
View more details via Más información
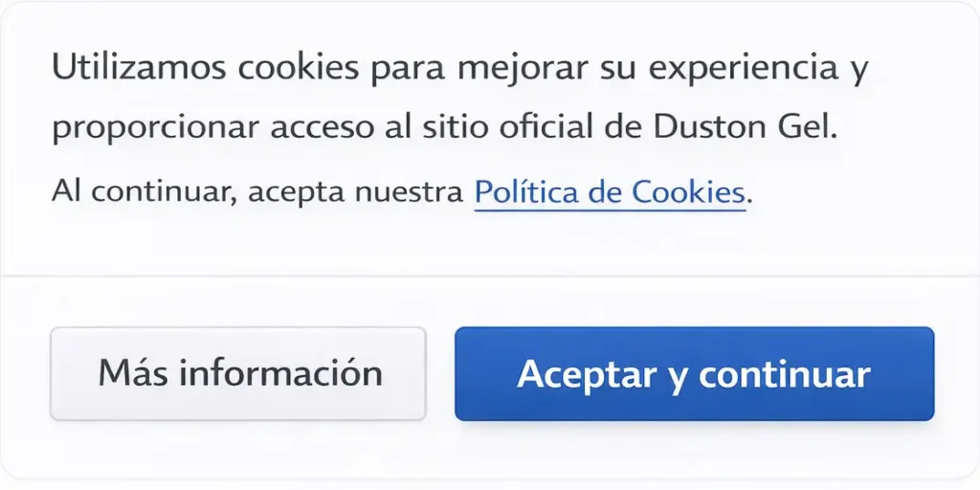pyautogui.click(x=238, y=374)
